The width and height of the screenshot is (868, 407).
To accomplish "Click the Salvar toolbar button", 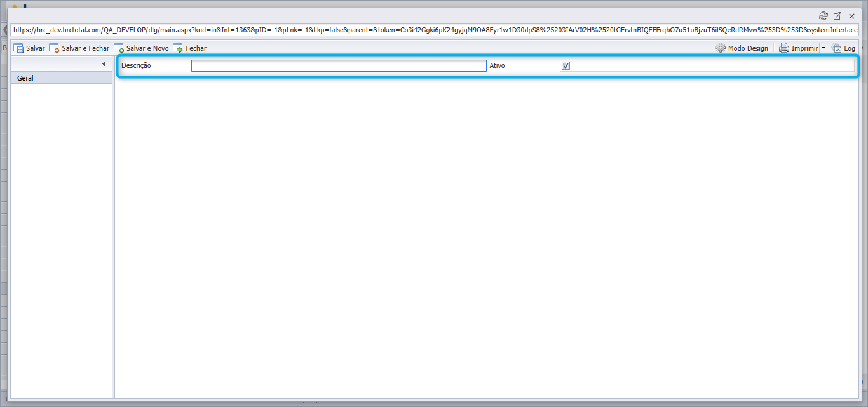I will [x=29, y=48].
